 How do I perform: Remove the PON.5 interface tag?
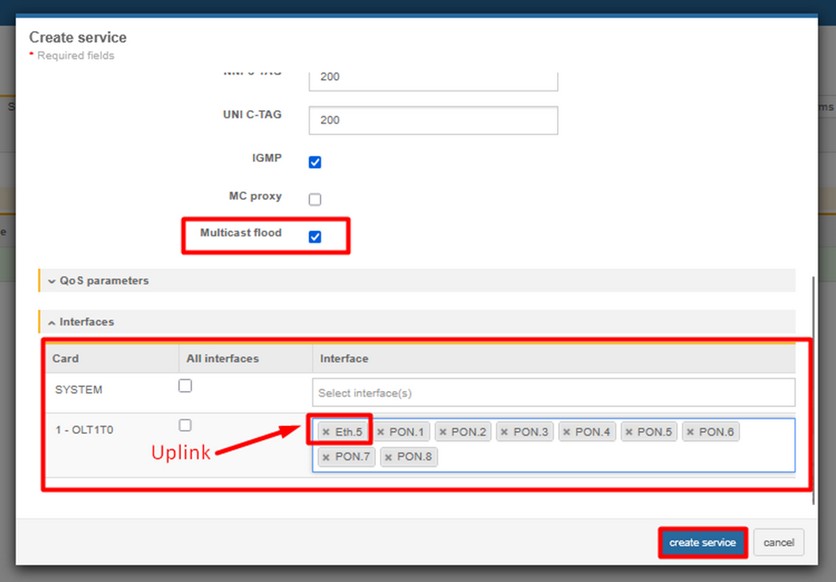tap(628, 432)
